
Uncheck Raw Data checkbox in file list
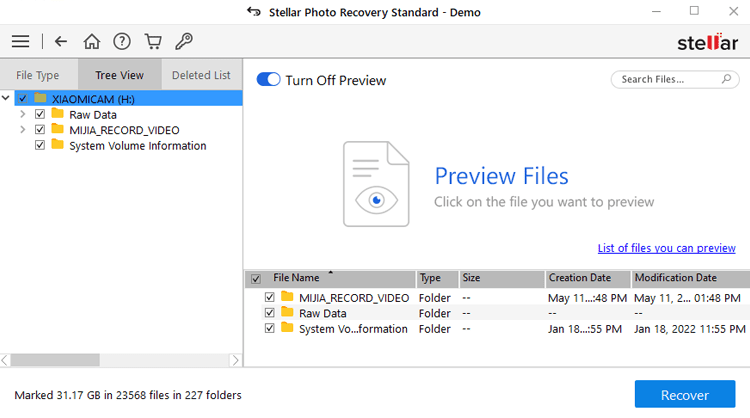(x=270, y=313)
